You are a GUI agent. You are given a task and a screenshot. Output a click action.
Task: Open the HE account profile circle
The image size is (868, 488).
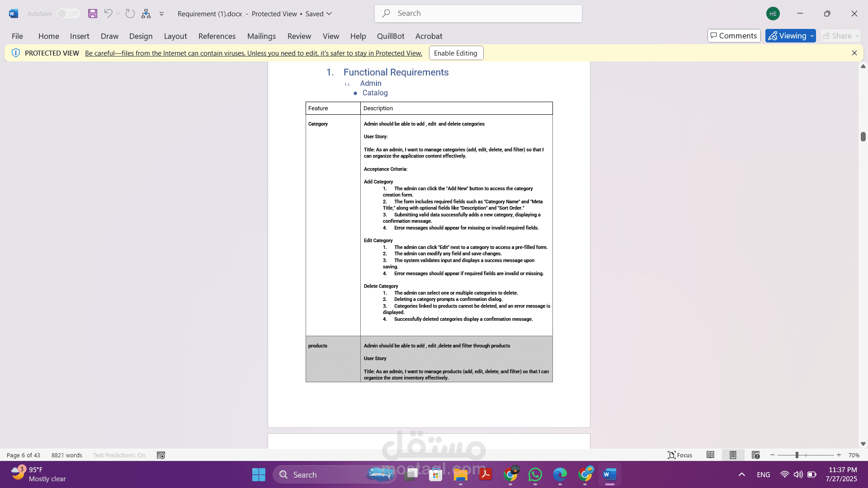coord(773,14)
